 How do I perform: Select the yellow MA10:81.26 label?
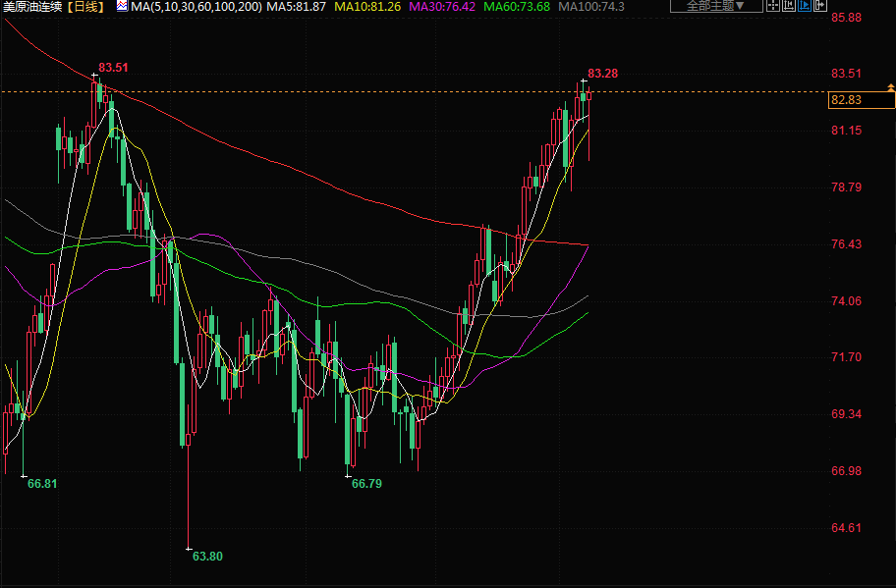coord(367,7)
